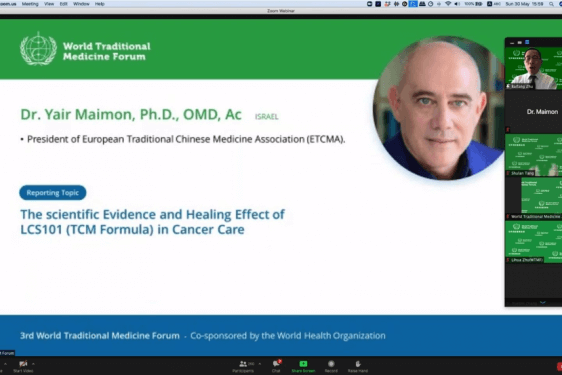This screenshot has width=562, height=375.
Task: Click the Reporting Topic badge
Action: click(53, 193)
